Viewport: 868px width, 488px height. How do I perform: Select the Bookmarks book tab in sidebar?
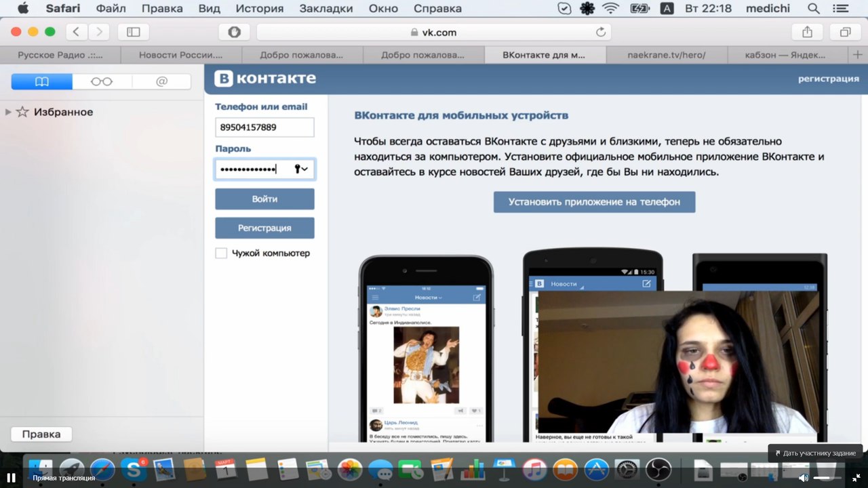tap(42, 81)
